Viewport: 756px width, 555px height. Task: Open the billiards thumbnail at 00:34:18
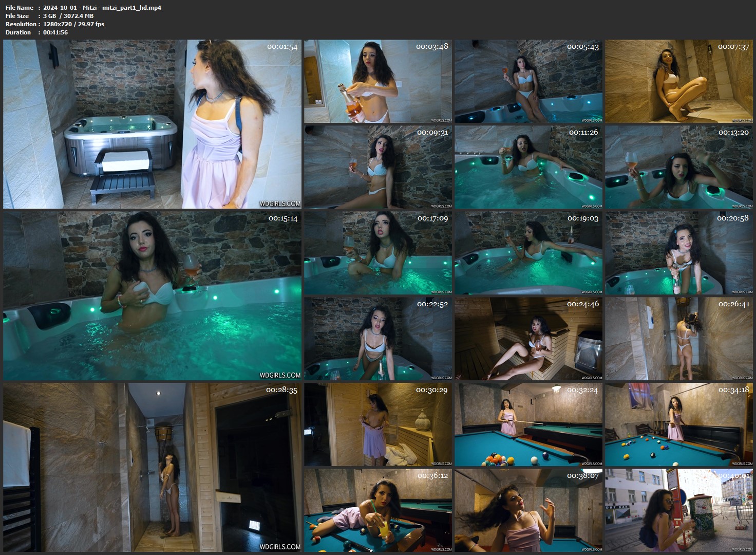point(679,424)
